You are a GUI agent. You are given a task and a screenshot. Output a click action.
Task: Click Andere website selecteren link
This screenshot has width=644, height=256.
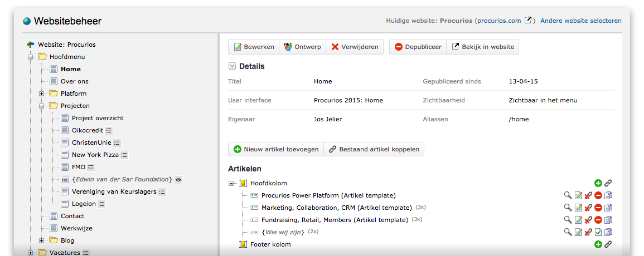click(x=581, y=21)
